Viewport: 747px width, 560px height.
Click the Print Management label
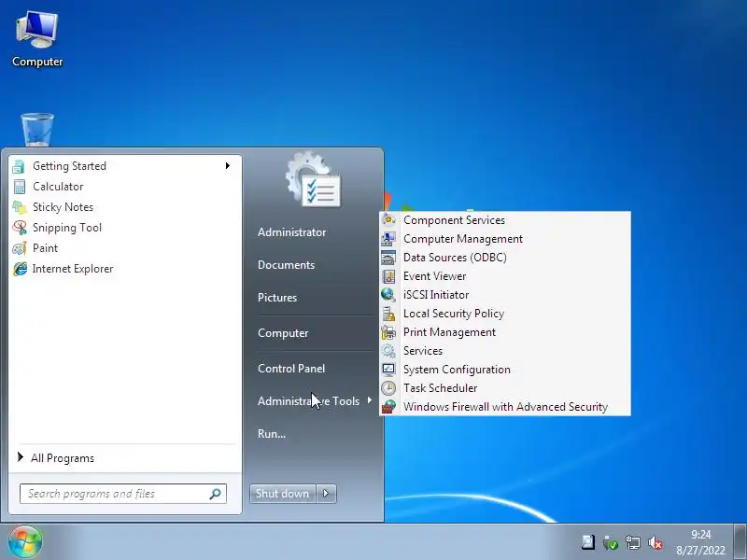[449, 332]
